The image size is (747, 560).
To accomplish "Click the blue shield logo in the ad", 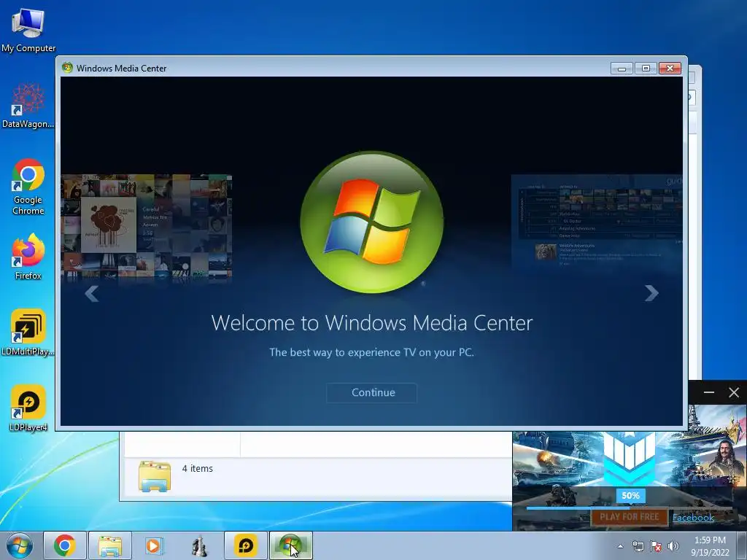I will 630,458.
